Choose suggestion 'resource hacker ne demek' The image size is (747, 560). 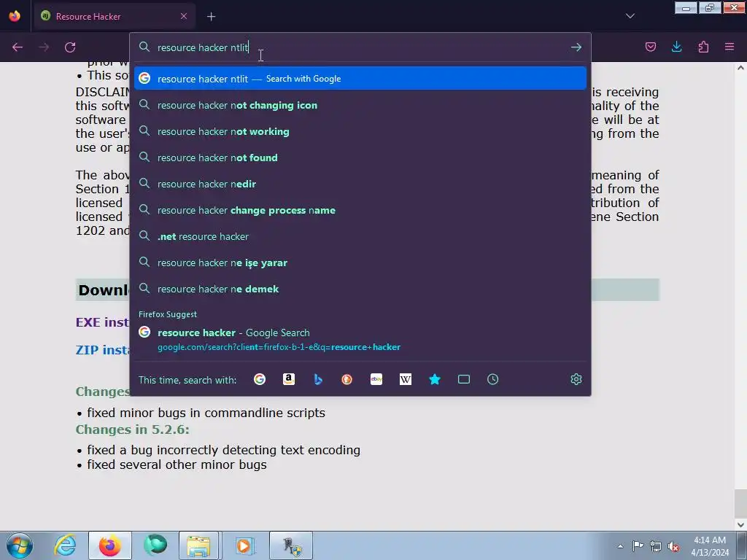(360, 289)
